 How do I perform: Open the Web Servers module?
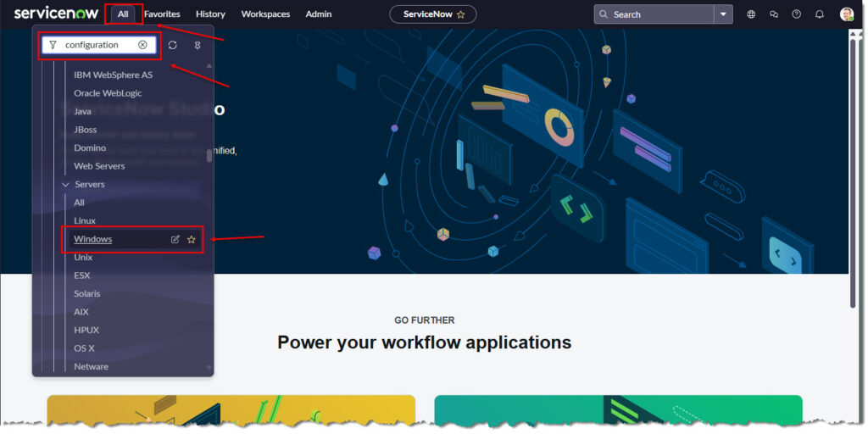click(99, 166)
